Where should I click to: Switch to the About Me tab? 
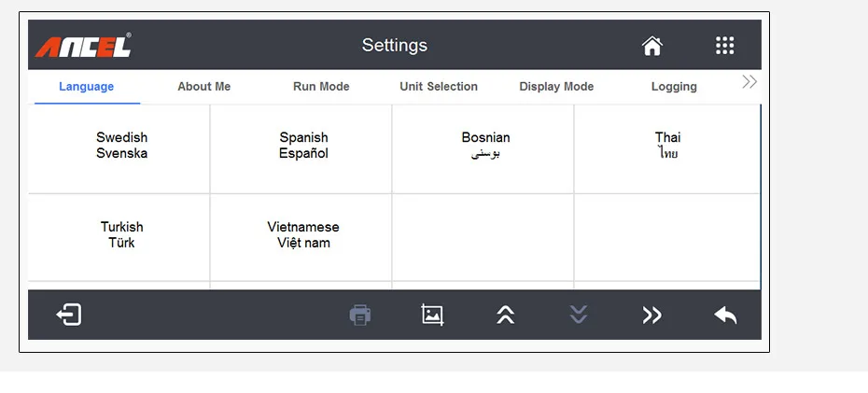(203, 87)
